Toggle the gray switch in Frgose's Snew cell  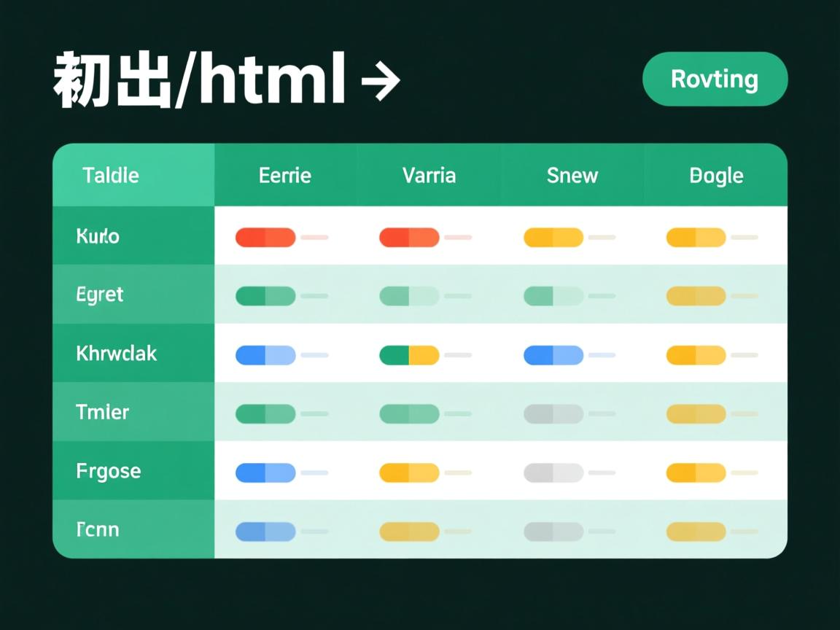553,472
